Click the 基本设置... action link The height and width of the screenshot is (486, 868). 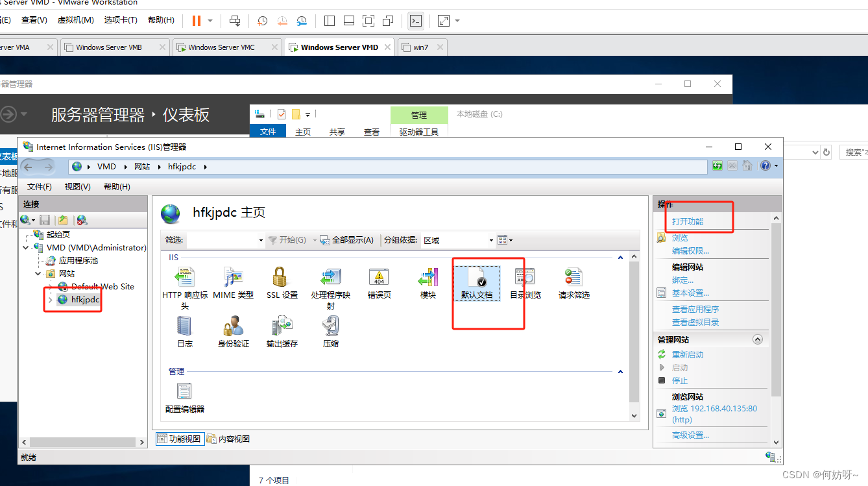691,293
